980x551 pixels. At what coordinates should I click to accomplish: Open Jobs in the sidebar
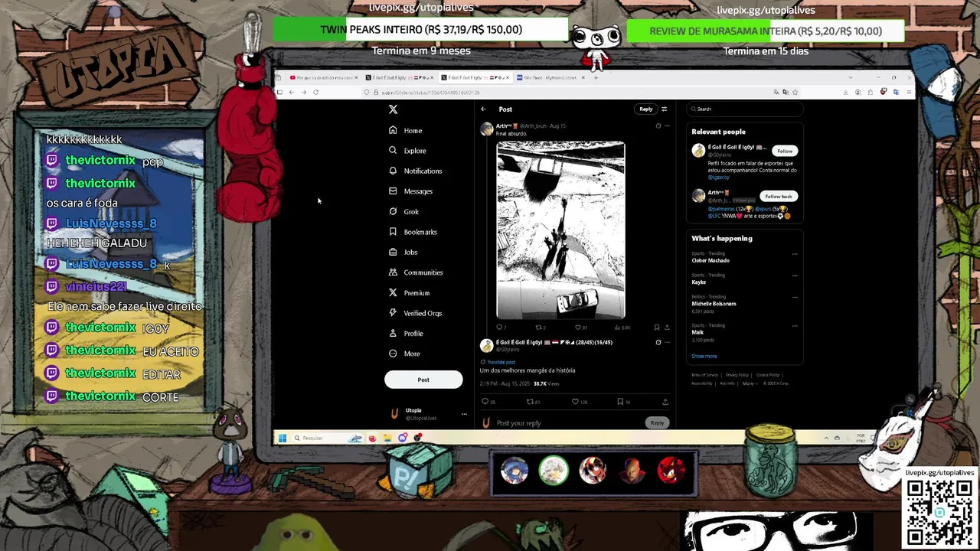[x=403, y=252]
